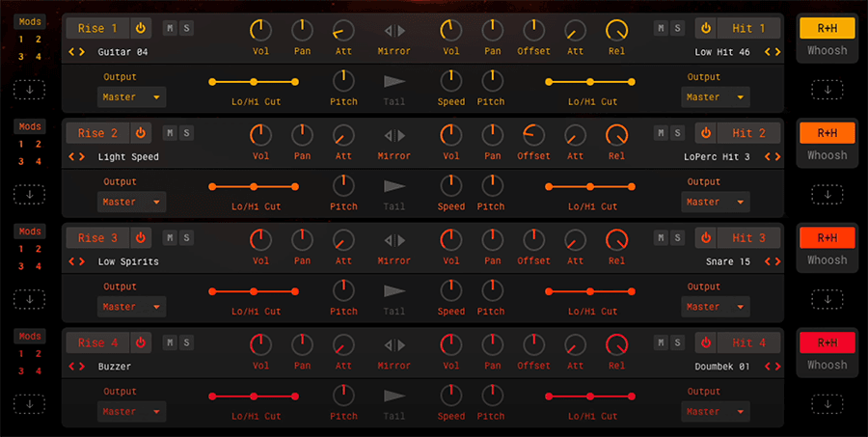Mute the Hit 2 layer
This screenshot has width=868, height=437.
(x=661, y=133)
